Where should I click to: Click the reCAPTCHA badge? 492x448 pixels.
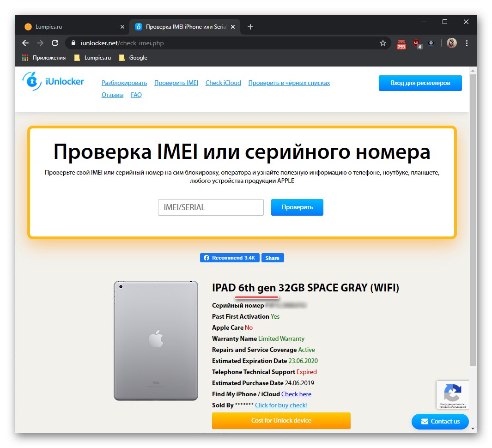pos(452,395)
